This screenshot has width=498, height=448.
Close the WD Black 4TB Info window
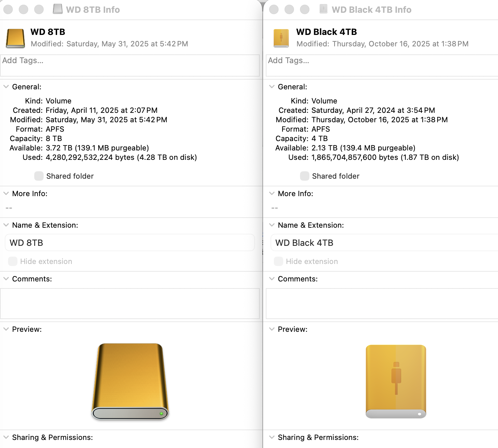click(x=274, y=9)
